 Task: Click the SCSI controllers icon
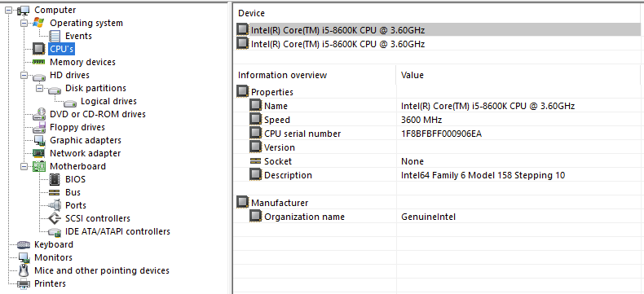pos(55,218)
